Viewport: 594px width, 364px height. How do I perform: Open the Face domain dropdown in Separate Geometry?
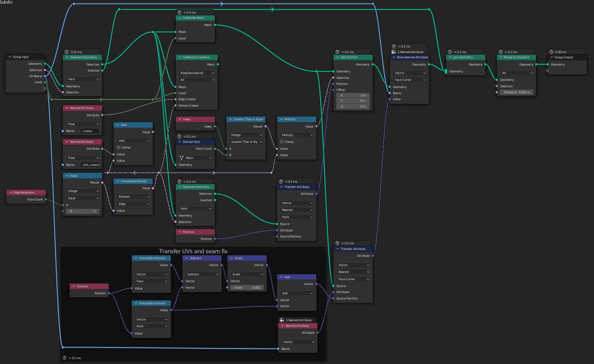(x=83, y=79)
